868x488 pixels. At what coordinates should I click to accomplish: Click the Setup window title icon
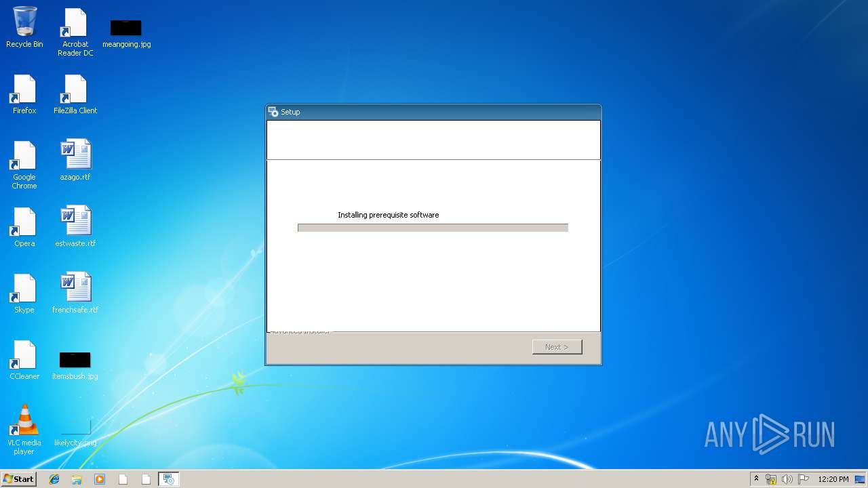coord(273,112)
